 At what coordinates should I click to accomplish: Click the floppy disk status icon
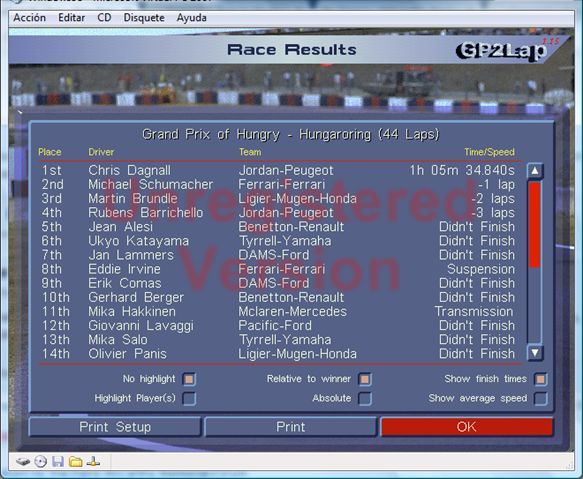tap(58, 462)
